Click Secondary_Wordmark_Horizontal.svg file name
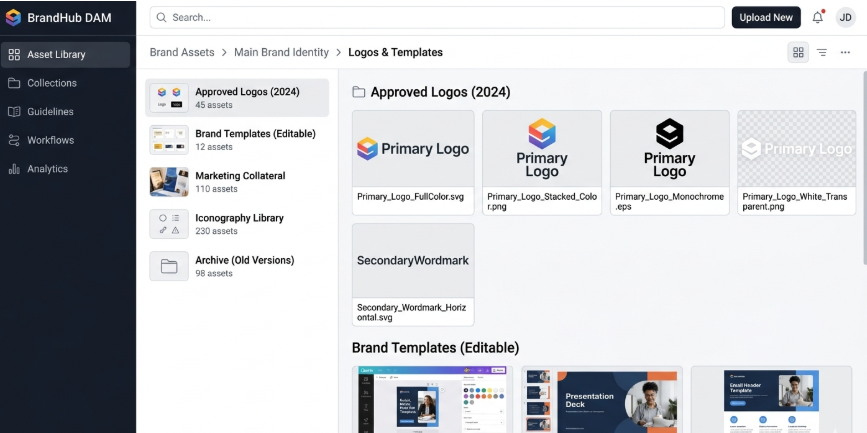 click(x=411, y=313)
